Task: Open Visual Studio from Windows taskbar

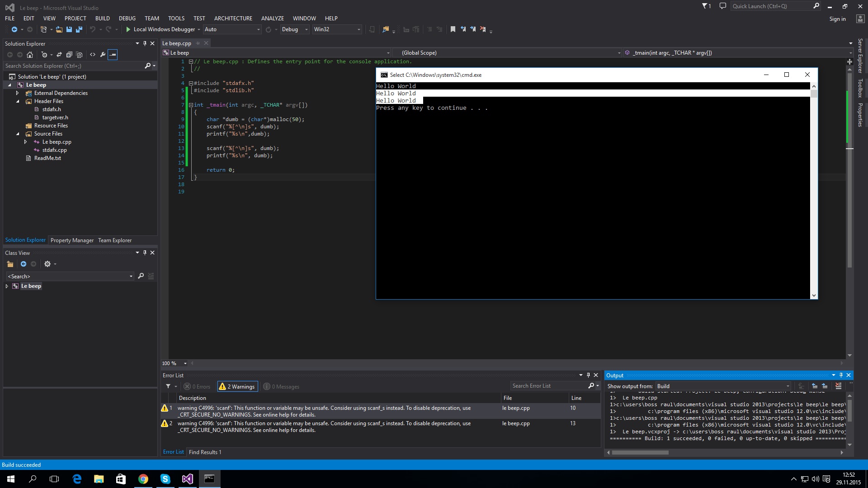Action: [187, 479]
